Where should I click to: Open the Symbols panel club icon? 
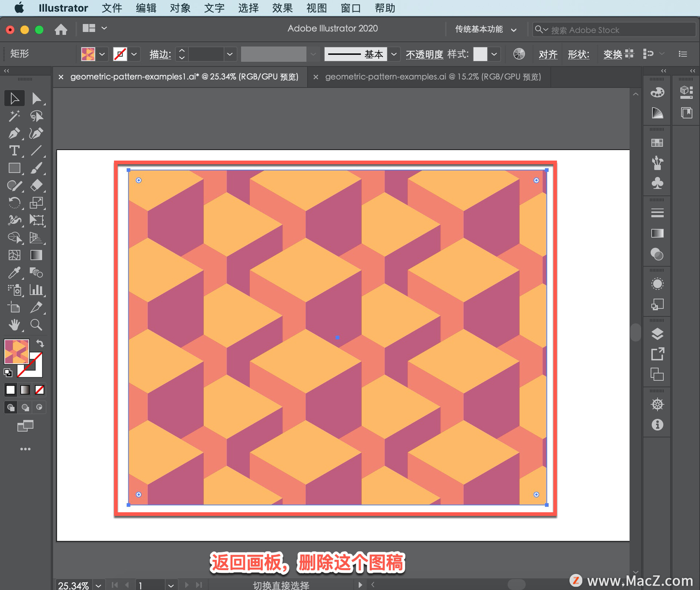click(x=657, y=183)
